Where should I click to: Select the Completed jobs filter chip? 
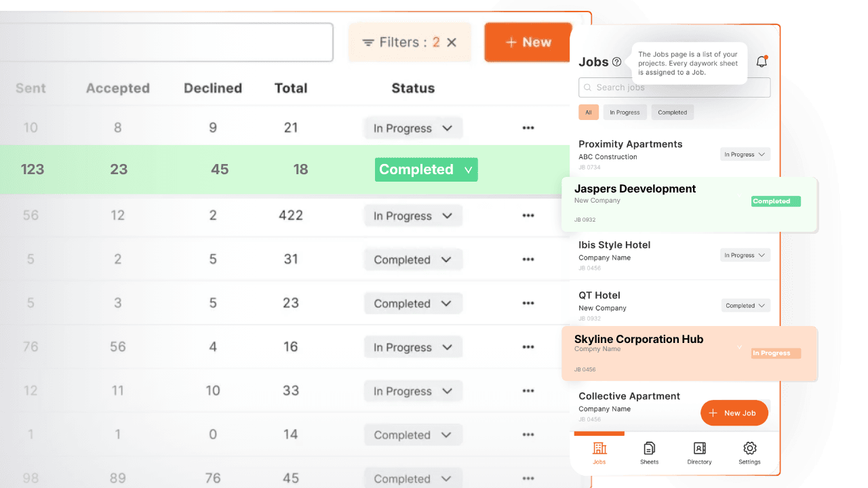tap(672, 113)
